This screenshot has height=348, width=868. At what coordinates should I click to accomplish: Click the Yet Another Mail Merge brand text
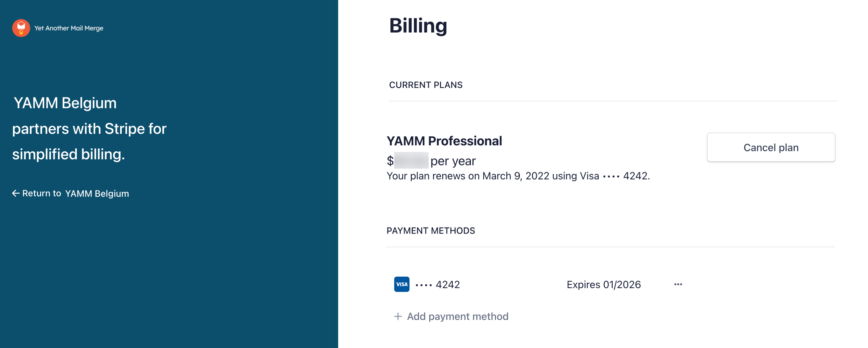click(69, 28)
